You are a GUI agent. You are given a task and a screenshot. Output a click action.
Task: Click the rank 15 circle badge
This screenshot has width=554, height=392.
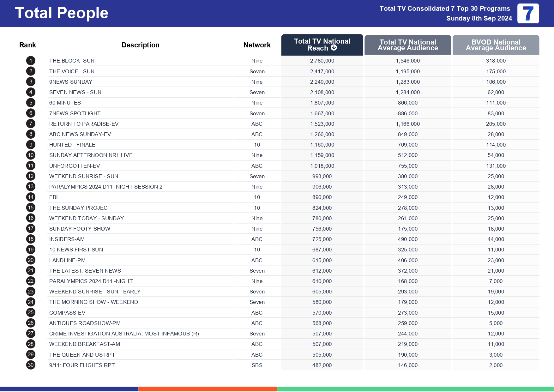(31, 208)
